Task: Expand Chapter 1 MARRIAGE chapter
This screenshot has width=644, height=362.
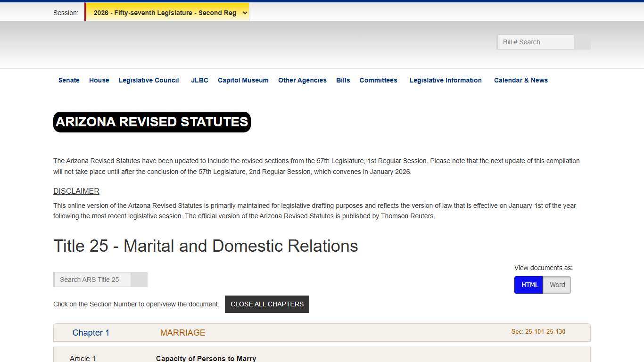Action: (x=91, y=332)
